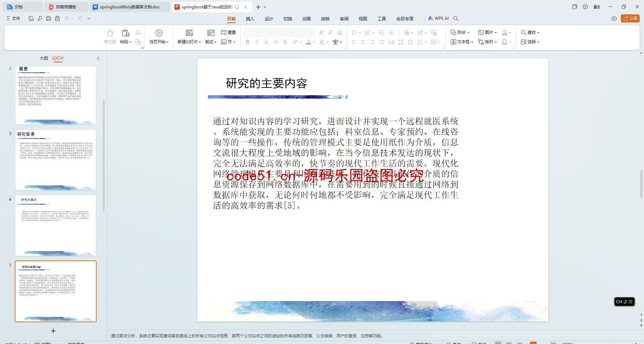This screenshot has height=344, width=644.
Task: Click the add slide plus button
Action: tap(53, 331)
